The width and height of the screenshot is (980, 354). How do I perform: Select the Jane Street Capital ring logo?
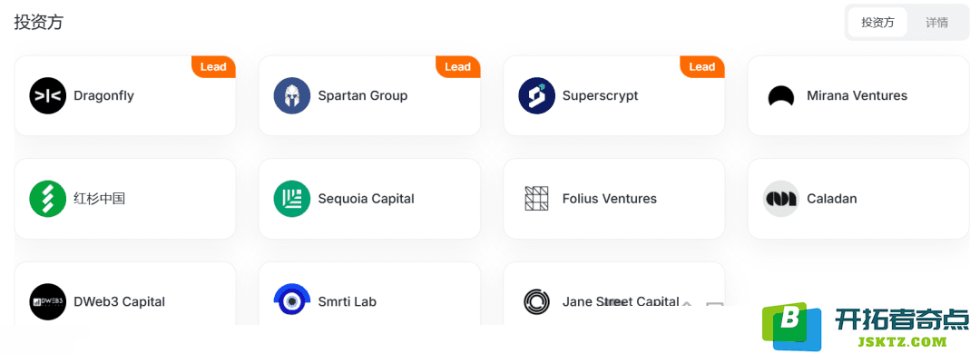click(x=536, y=301)
